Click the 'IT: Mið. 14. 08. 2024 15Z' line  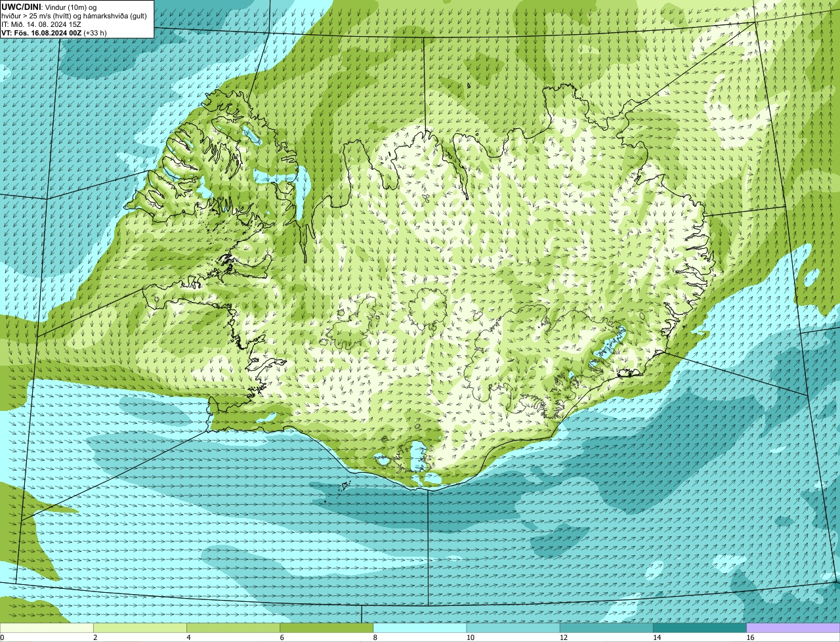pyautogui.click(x=41, y=24)
